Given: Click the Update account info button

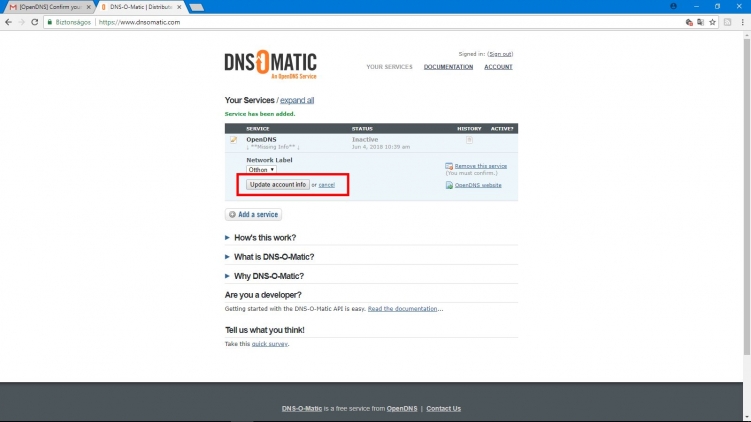Looking at the screenshot, I should (x=278, y=184).
